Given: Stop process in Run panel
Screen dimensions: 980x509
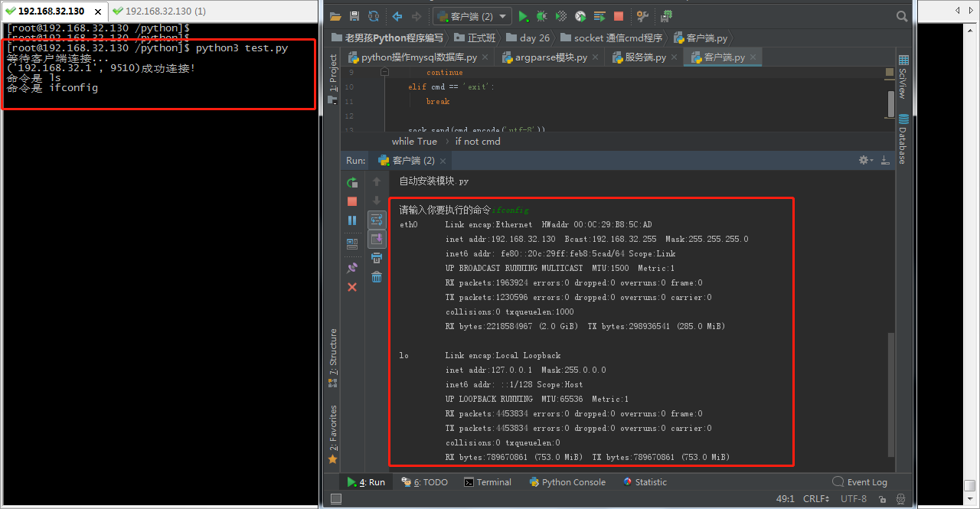Looking at the screenshot, I should pyautogui.click(x=352, y=201).
